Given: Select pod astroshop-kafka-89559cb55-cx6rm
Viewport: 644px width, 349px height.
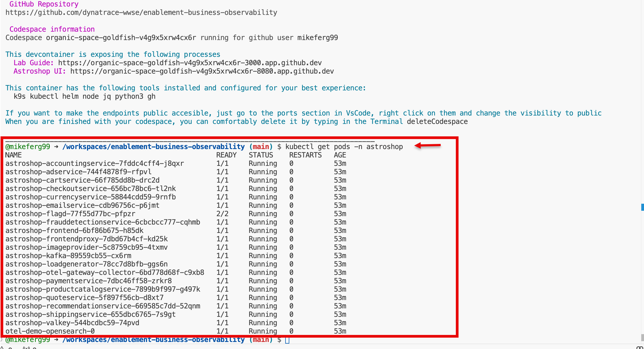Looking at the screenshot, I should pos(68,256).
